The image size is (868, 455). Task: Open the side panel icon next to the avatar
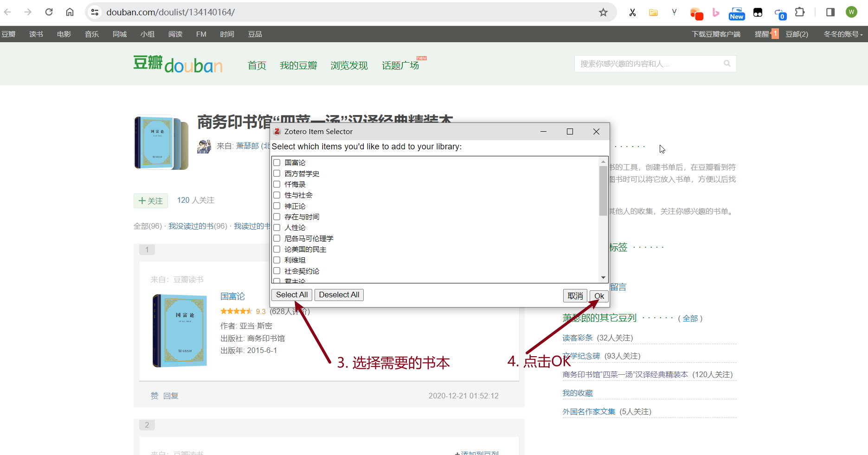[x=830, y=13]
